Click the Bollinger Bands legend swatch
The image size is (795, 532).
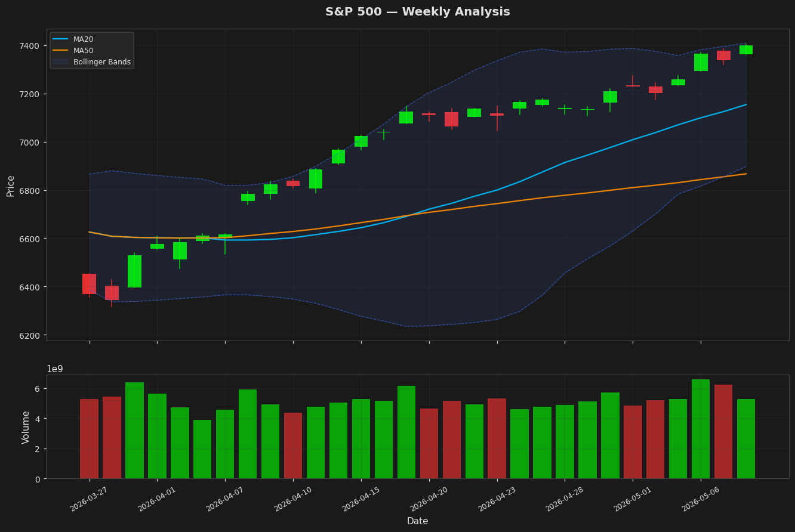point(60,62)
